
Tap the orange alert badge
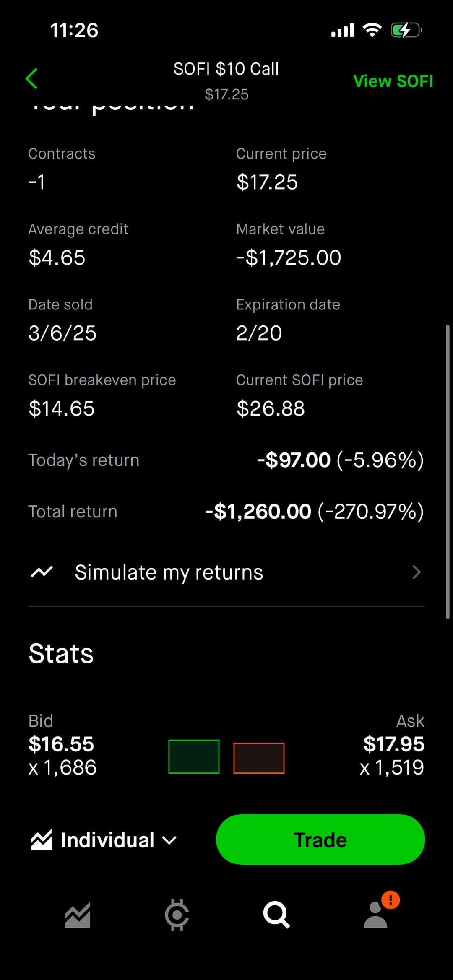click(x=391, y=899)
